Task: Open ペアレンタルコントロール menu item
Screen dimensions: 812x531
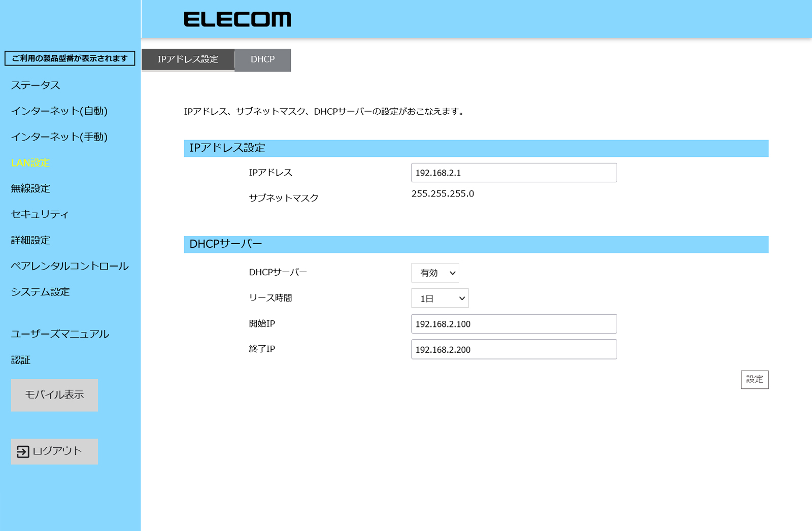Action: 70,266
